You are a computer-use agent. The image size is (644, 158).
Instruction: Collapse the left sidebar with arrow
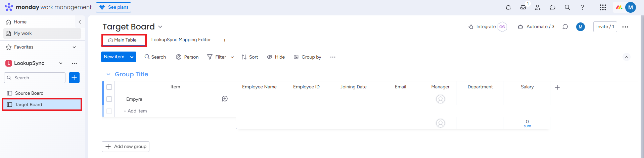coord(80,22)
